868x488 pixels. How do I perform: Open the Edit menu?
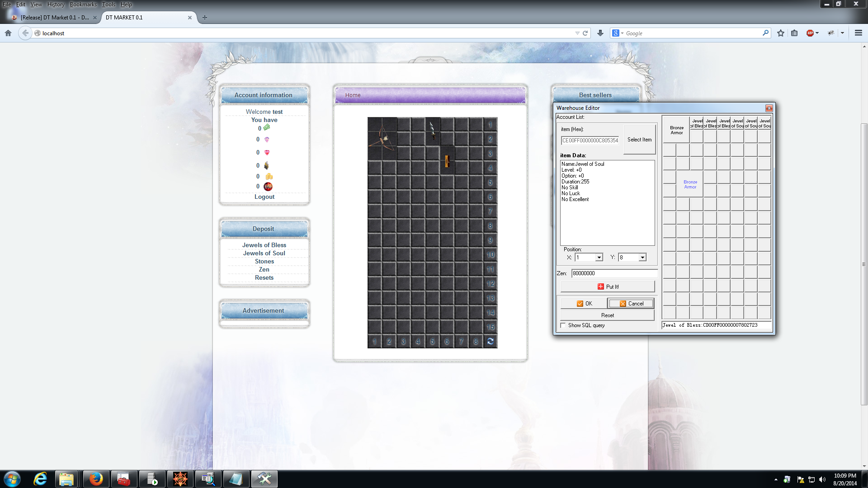pyautogui.click(x=21, y=5)
